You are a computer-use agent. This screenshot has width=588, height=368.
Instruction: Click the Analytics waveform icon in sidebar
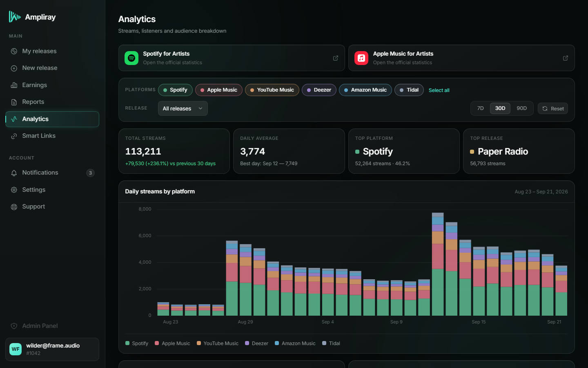tap(14, 119)
